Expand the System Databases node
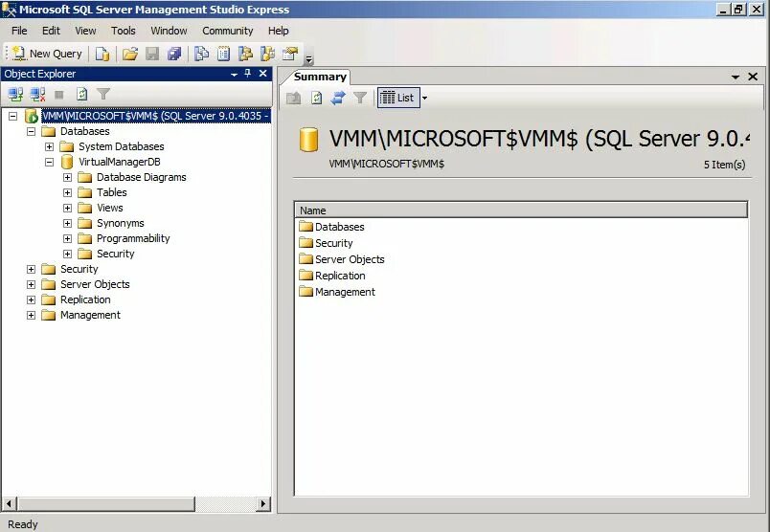Screen dimensions: 770x532 [x=49, y=146]
